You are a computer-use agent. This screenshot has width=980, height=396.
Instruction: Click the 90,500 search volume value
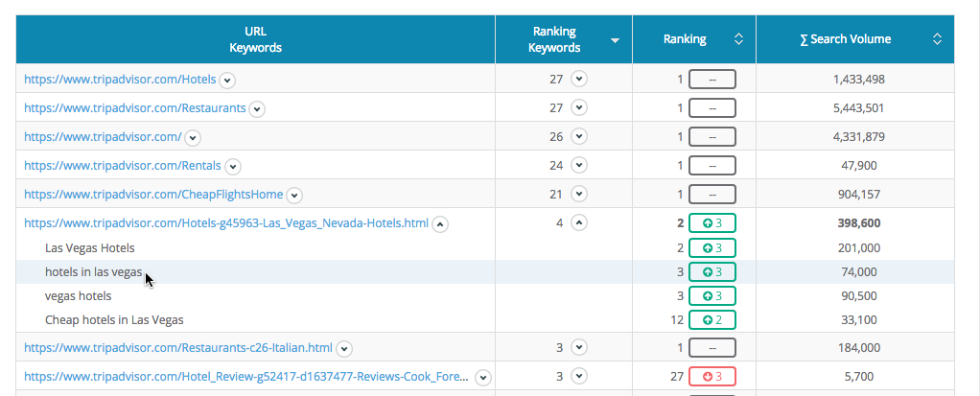click(x=859, y=295)
